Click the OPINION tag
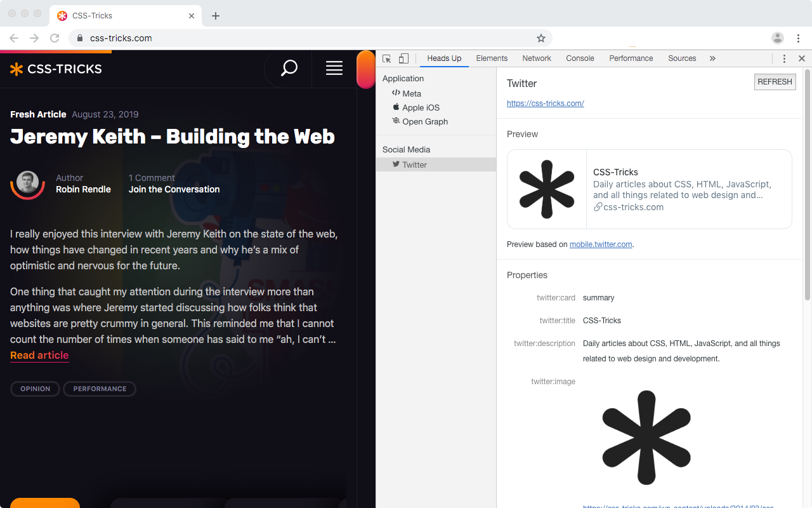 pyautogui.click(x=35, y=389)
